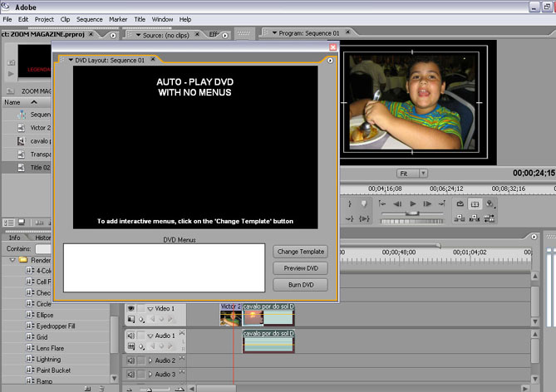Toggle Safe Margins in Program monitor
556x392 pixels.
pos(475,203)
